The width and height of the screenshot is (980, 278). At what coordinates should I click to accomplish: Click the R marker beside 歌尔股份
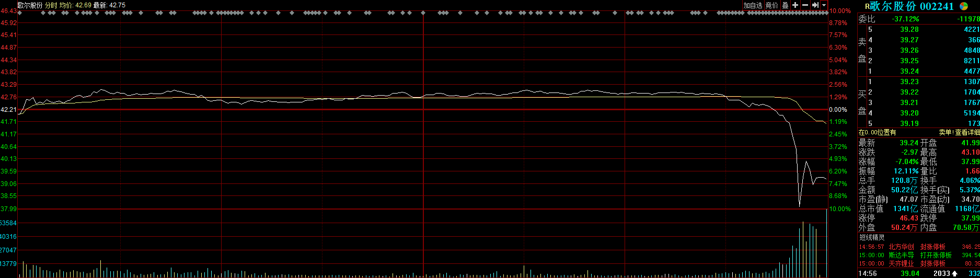coord(867,7)
